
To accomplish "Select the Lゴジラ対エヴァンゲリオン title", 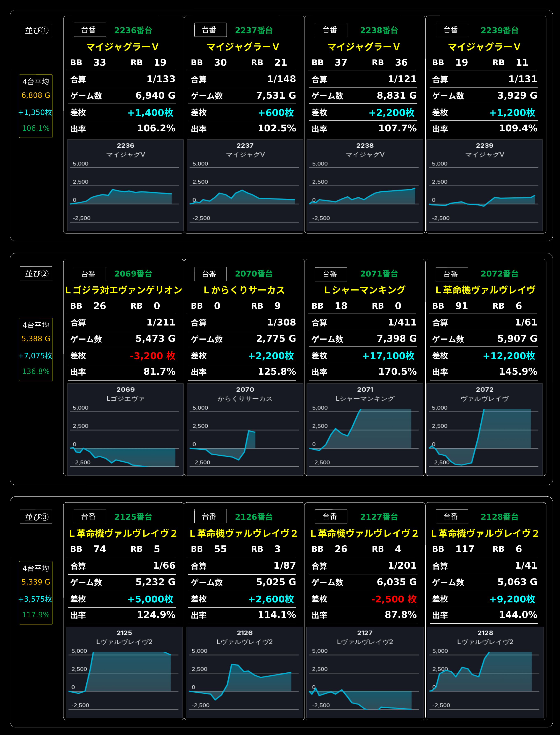I will 124,290.
